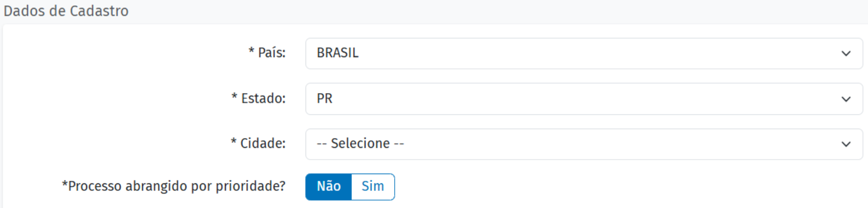Expand the Cidade dropdown list

[583, 144]
